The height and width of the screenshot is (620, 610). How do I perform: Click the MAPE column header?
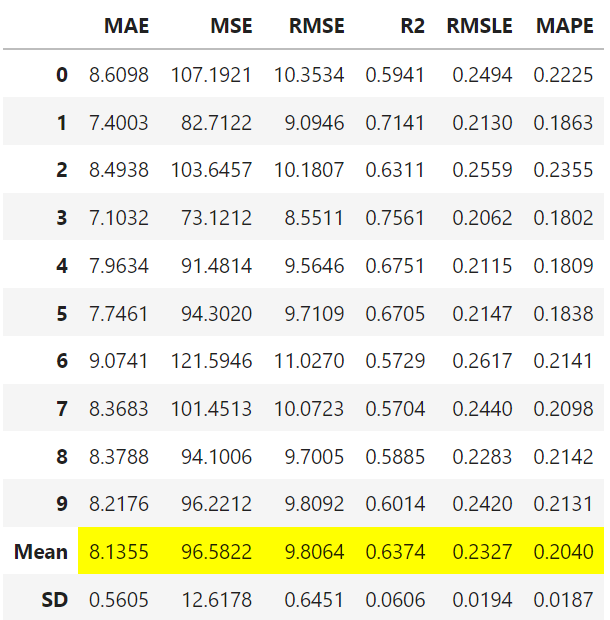(565, 26)
